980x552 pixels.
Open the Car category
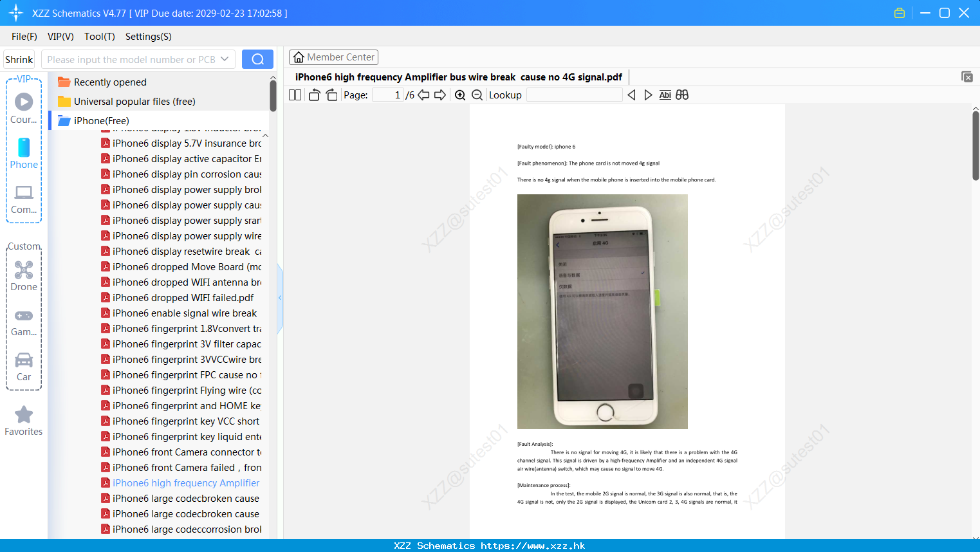coord(24,367)
